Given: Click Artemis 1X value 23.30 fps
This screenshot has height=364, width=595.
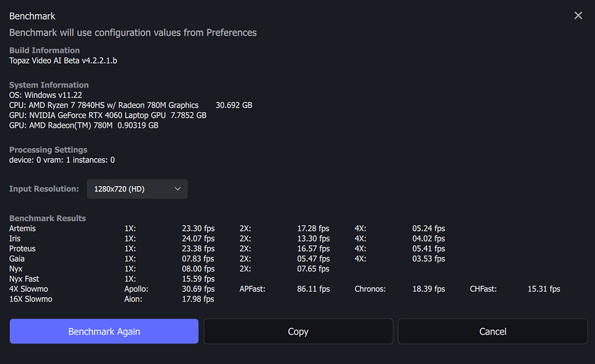Looking at the screenshot, I should (x=198, y=228).
